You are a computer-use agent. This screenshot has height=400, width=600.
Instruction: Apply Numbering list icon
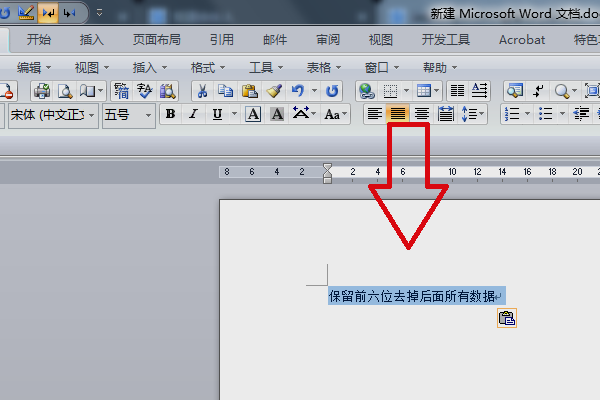pos(512,114)
